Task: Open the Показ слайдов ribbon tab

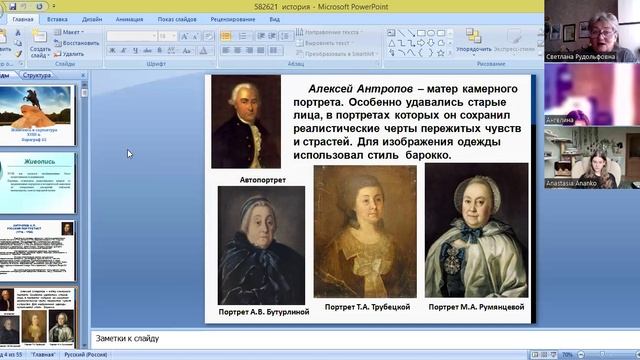Action: pyautogui.click(x=177, y=19)
